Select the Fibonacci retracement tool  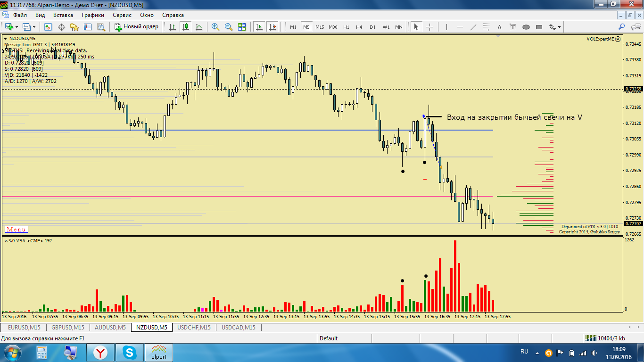[x=487, y=27]
